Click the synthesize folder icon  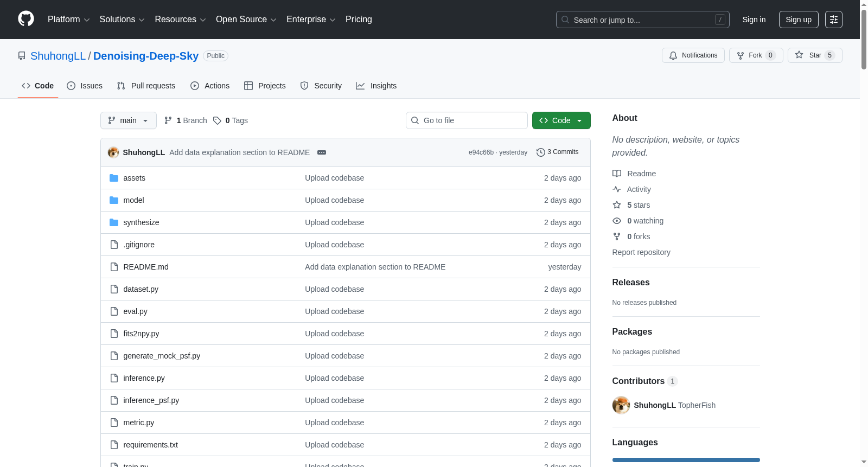coord(114,222)
